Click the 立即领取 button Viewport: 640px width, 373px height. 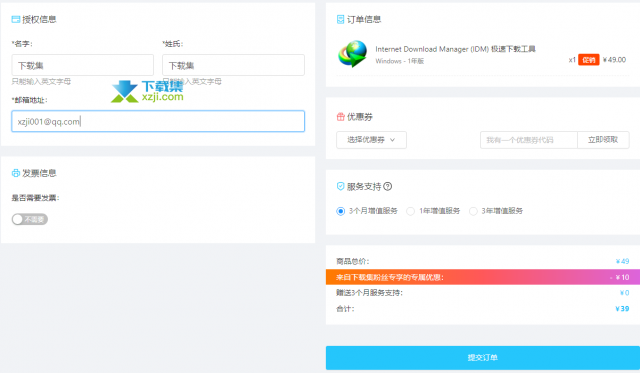point(603,140)
